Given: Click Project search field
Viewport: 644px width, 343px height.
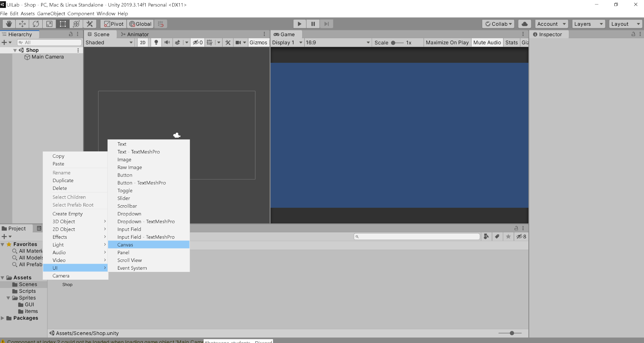Looking at the screenshot, I should coord(417,236).
